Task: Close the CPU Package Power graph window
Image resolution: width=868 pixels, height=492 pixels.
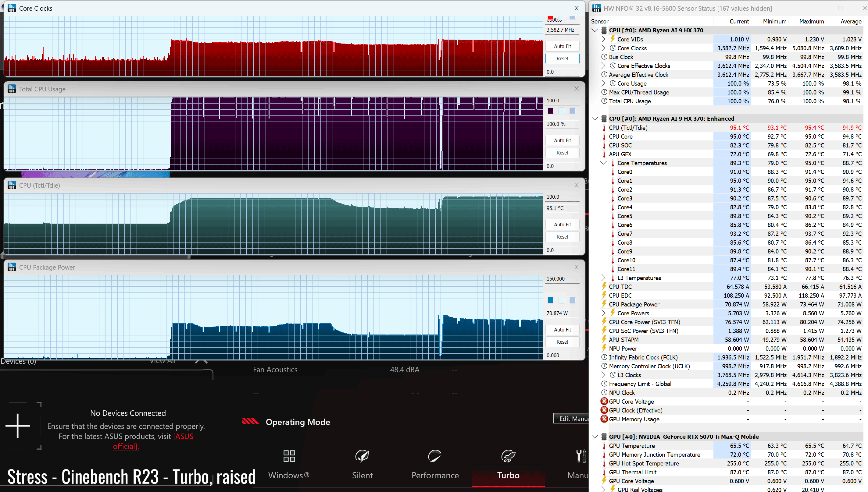Action: click(x=577, y=267)
